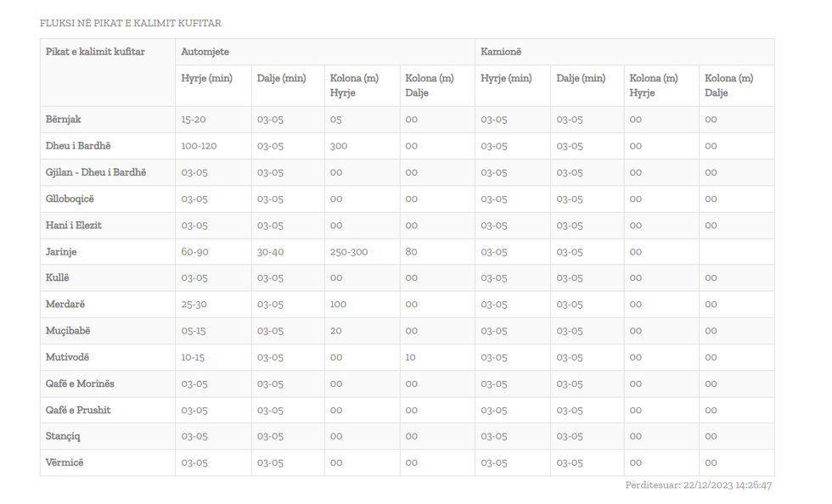This screenshot has width=832, height=504.
Task: Select the Bërnjak row name
Action: [64, 120]
